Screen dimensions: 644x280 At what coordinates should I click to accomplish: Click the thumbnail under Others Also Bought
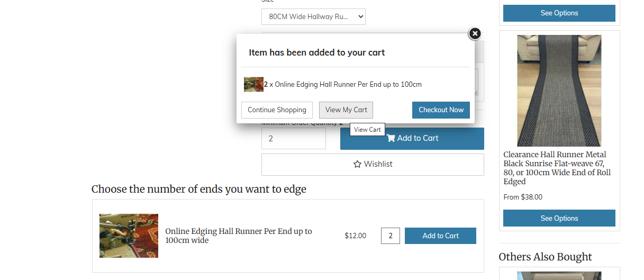pyautogui.click(x=559, y=276)
